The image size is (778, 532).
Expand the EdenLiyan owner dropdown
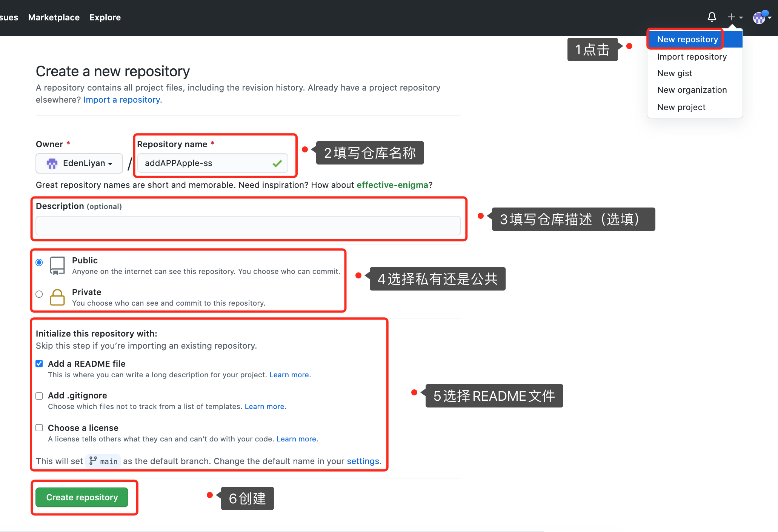point(79,163)
